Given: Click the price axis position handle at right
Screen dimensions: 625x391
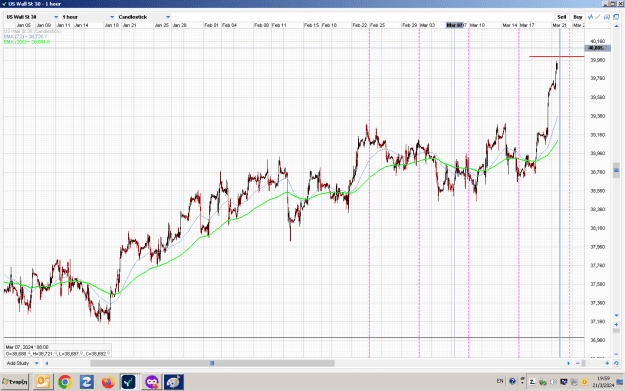Looking at the screenshot, I should [616, 170].
